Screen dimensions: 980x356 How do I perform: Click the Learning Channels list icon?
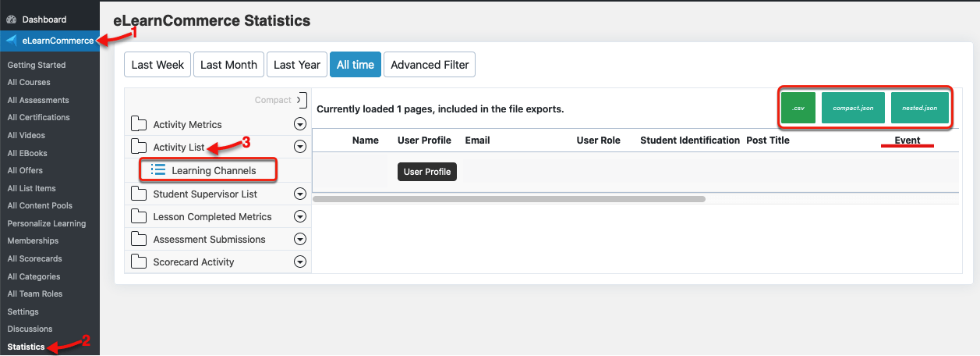pyautogui.click(x=158, y=169)
